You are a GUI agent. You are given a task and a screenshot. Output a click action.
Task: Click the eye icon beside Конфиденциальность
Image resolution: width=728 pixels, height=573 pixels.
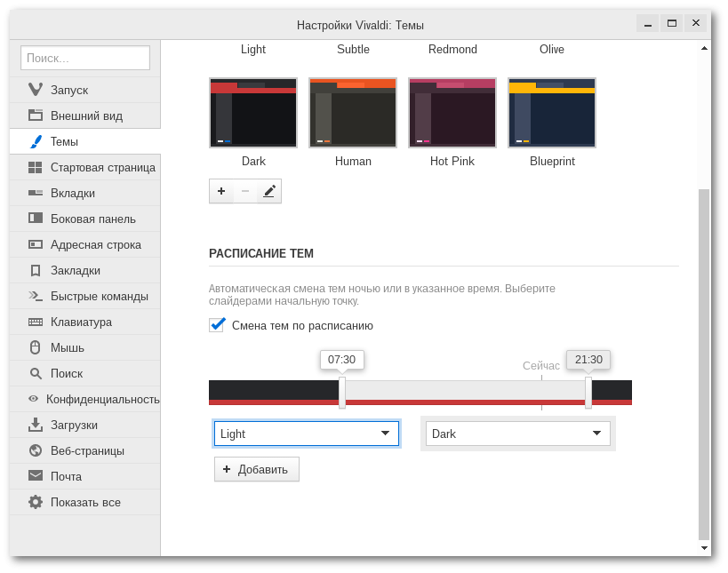(33, 399)
